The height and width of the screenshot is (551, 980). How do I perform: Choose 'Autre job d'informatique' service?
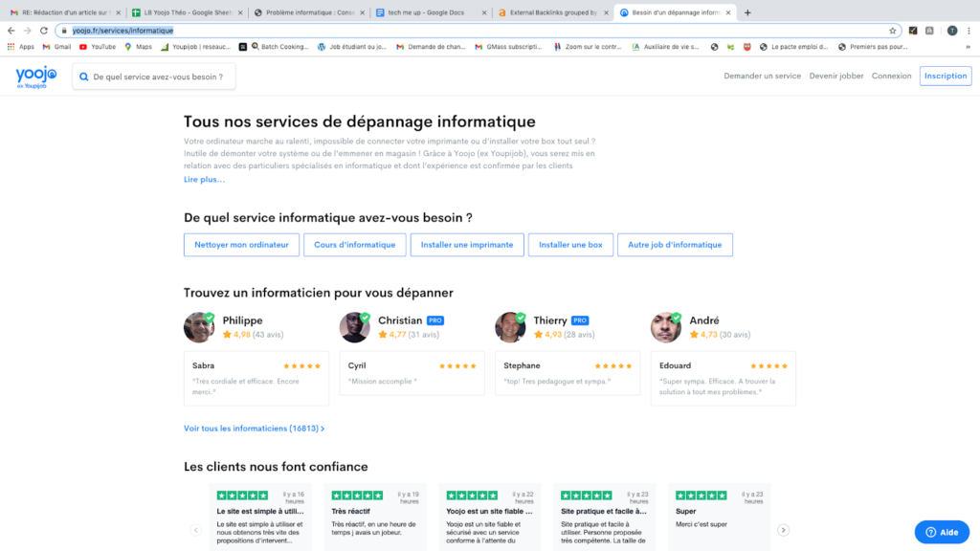pyautogui.click(x=675, y=245)
